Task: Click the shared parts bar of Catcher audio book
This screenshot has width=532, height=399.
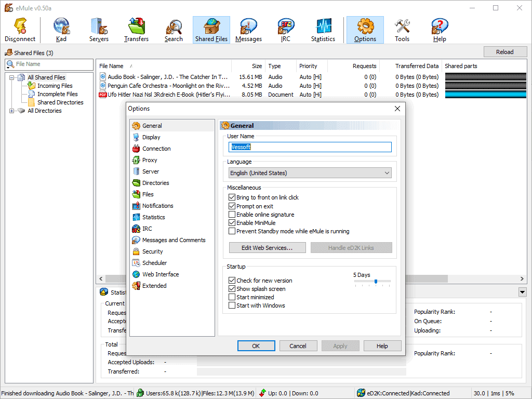Action: click(x=485, y=77)
